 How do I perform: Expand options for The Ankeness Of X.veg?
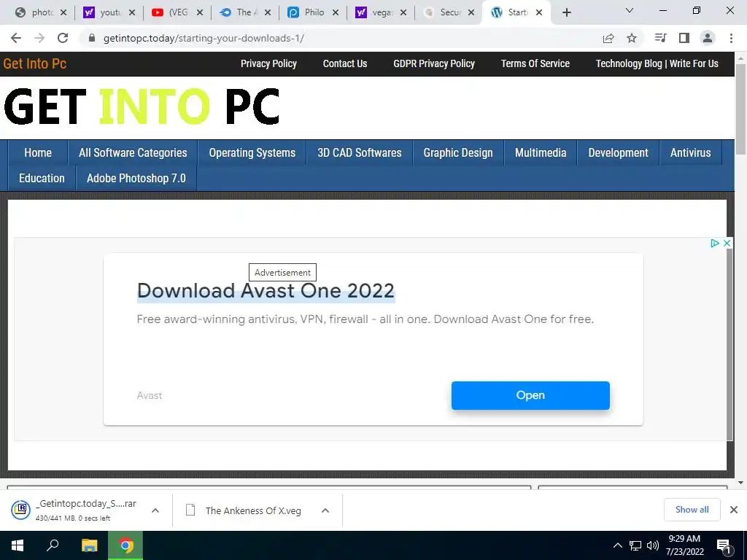[x=325, y=510]
